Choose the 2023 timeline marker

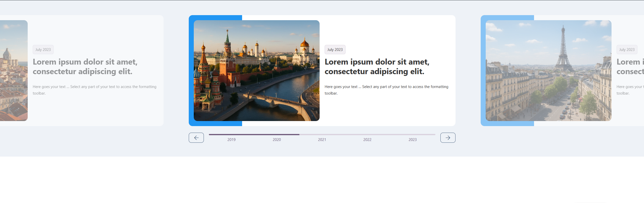[x=412, y=140]
